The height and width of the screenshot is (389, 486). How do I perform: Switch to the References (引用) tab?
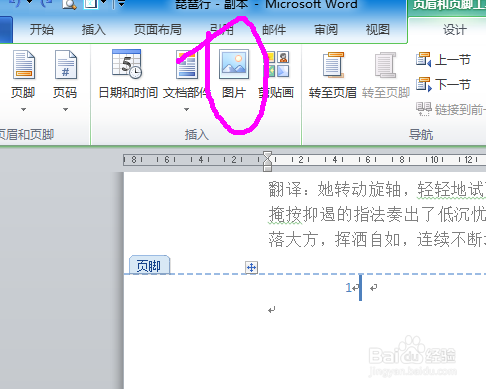tap(222, 30)
